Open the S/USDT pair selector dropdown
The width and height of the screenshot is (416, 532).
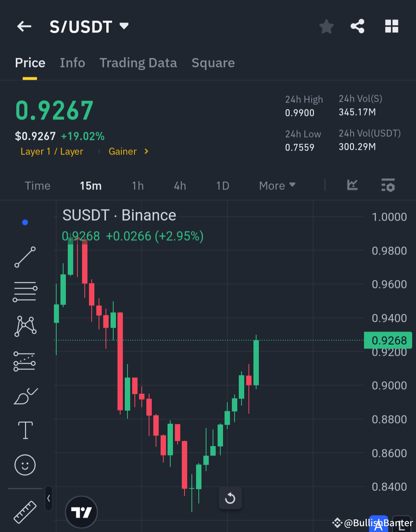[x=89, y=26]
